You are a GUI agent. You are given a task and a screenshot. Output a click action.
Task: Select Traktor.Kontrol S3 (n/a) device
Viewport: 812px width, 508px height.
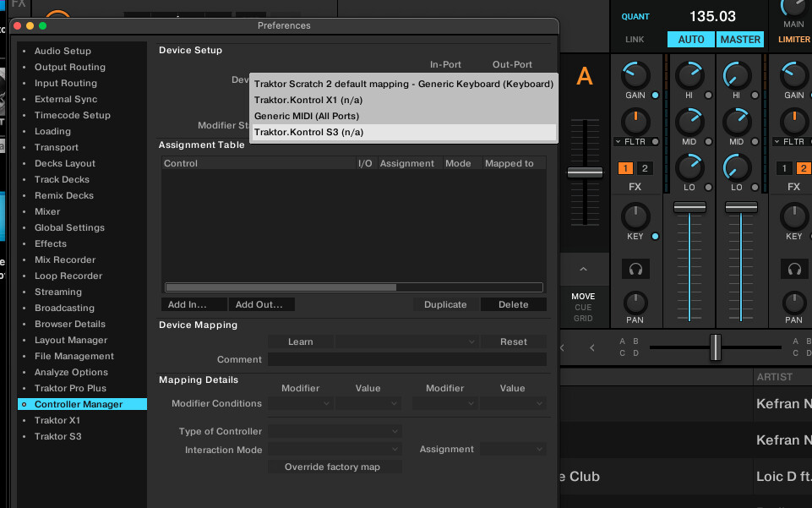[404, 132]
